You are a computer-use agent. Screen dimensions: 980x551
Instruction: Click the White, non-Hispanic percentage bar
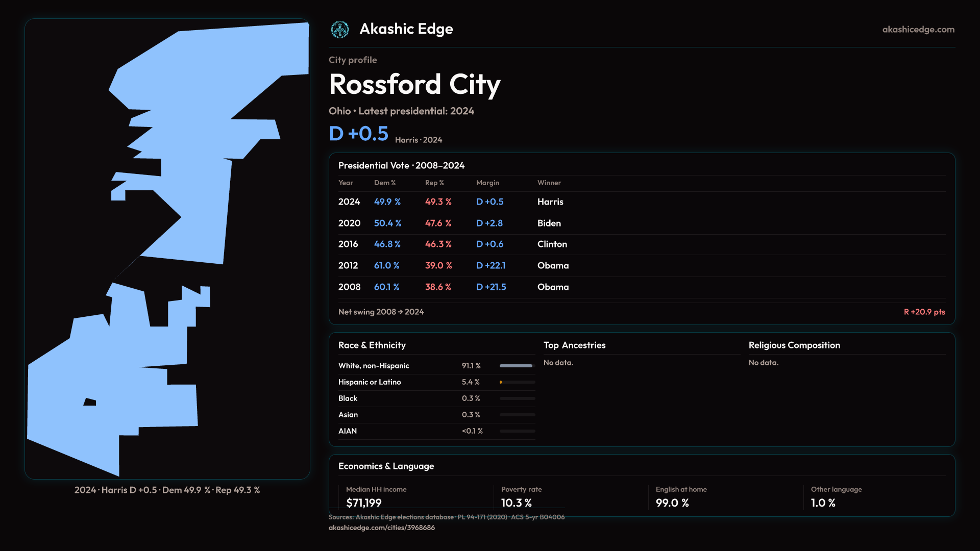(517, 366)
